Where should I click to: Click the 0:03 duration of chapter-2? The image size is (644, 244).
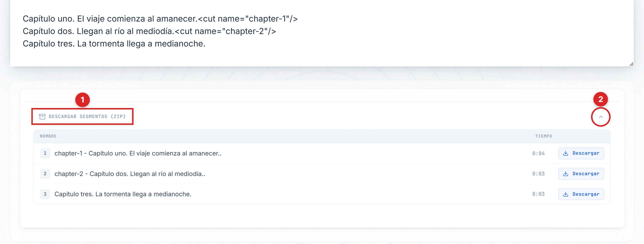[538, 174]
